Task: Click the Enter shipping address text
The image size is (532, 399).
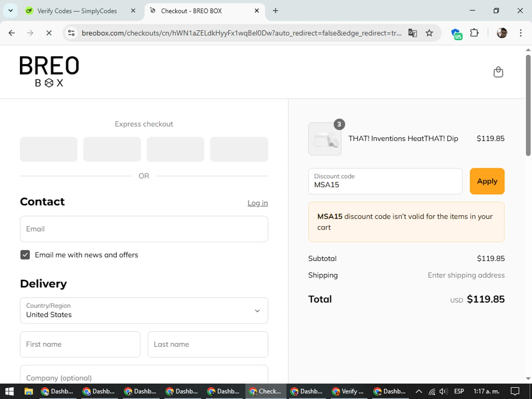Action: (466, 275)
